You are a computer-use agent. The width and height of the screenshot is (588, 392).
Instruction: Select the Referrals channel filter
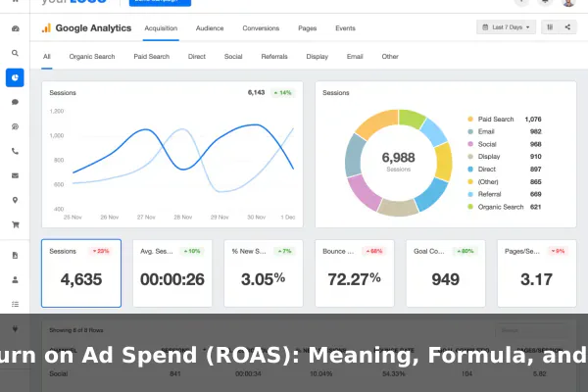click(x=274, y=56)
